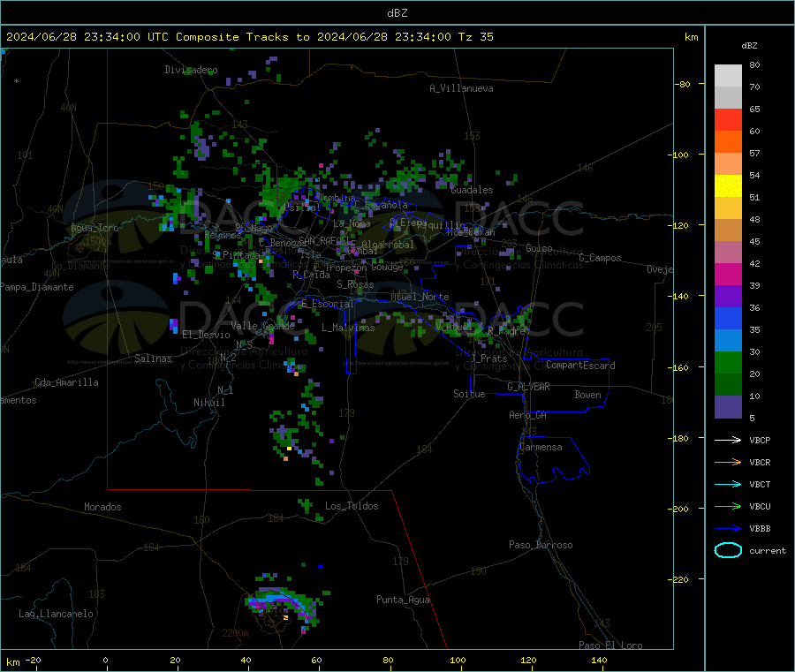Click the Paso_El_Loro map label
Image resolution: width=795 pixels, height=672 pixels.
610,646
